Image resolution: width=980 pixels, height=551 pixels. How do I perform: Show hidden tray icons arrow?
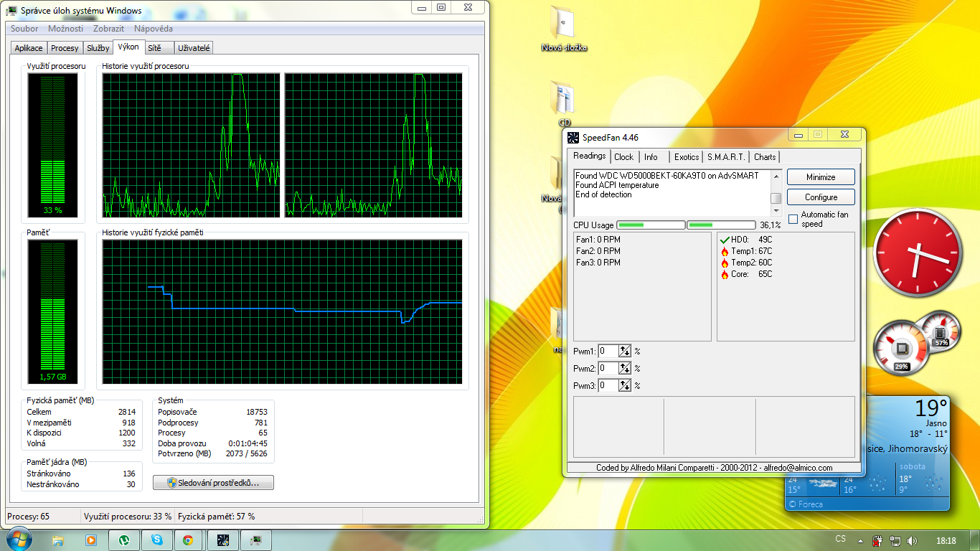859,540
